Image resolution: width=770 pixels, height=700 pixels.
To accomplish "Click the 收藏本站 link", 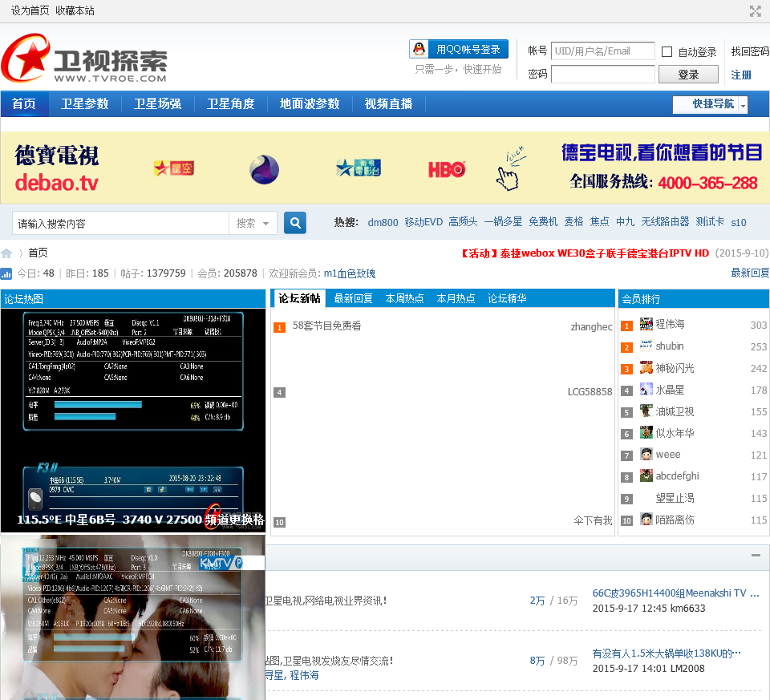I will coord(75,10).
